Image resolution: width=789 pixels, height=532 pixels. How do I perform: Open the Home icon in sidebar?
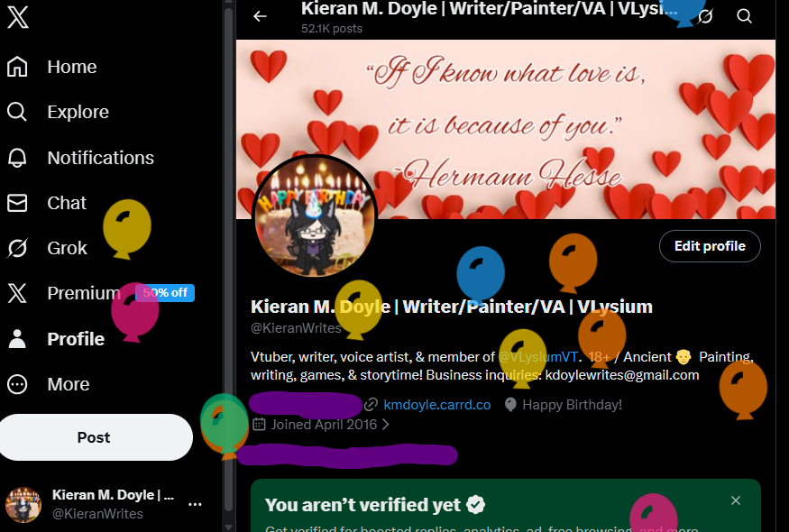click(x=17, y=67)
